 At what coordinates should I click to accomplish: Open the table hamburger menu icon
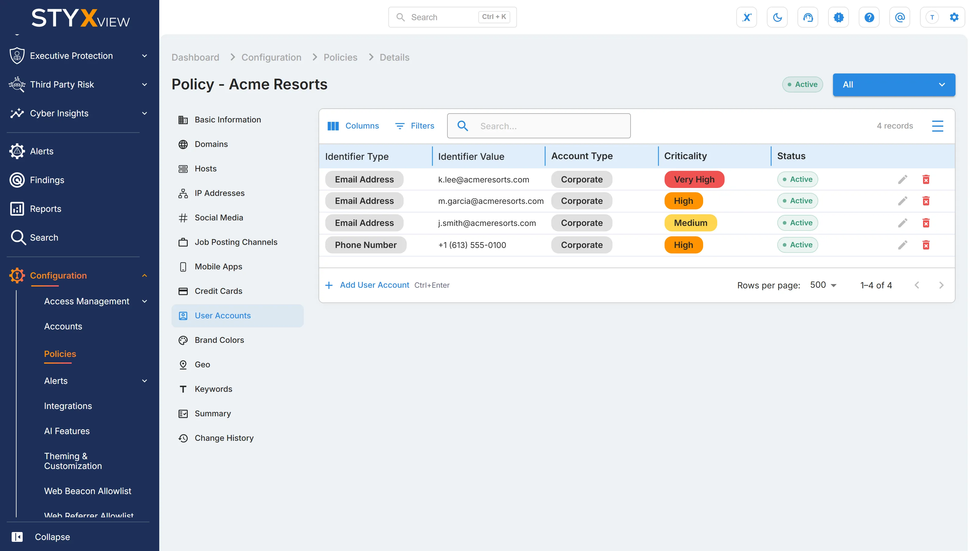pos(937,126)
